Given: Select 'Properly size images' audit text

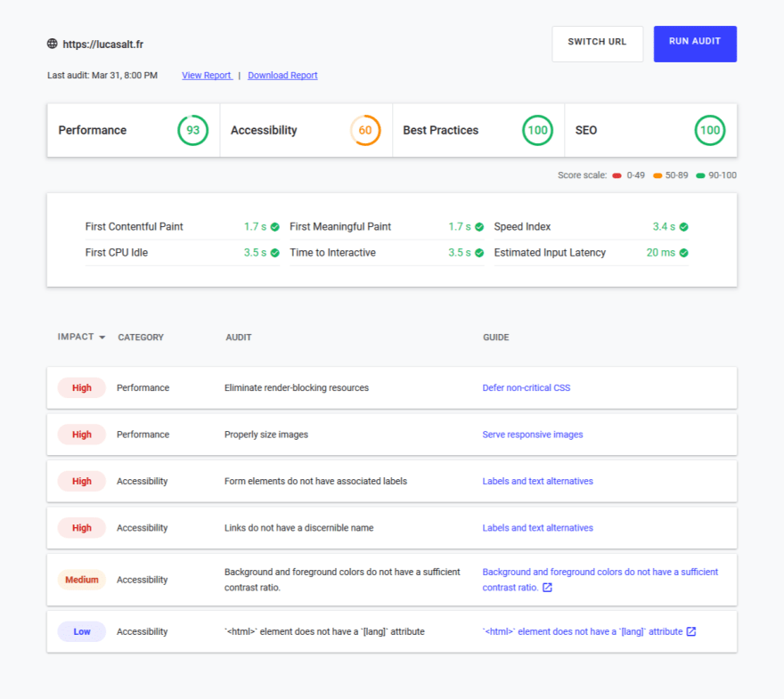Looking at the screenshot, I should (266, 435).
